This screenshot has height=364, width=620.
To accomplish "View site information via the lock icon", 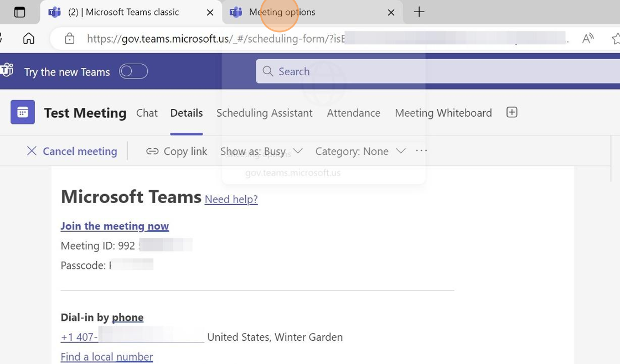I will pos(70,39).
